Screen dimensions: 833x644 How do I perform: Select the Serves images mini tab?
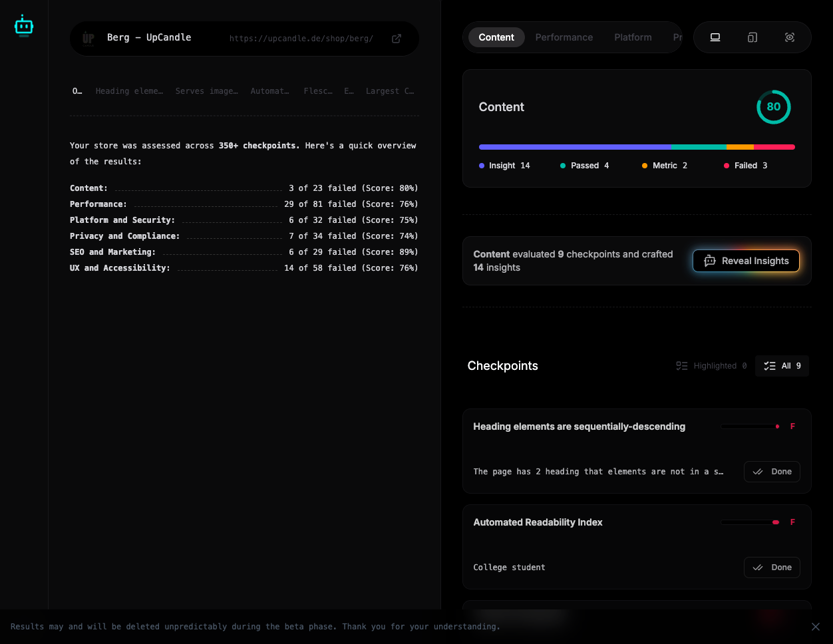tap(207, 90)
